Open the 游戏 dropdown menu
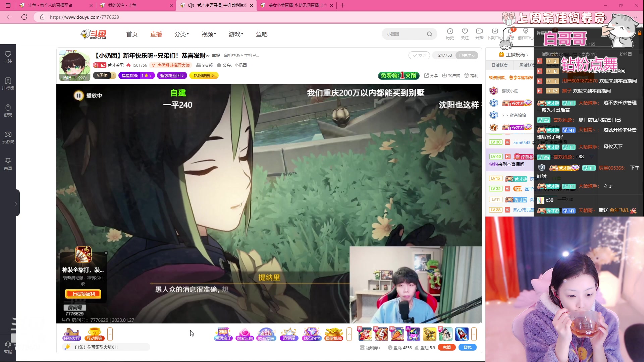This screenshot has width=644, height=362. pyautogui.click(x=236, y=34)
